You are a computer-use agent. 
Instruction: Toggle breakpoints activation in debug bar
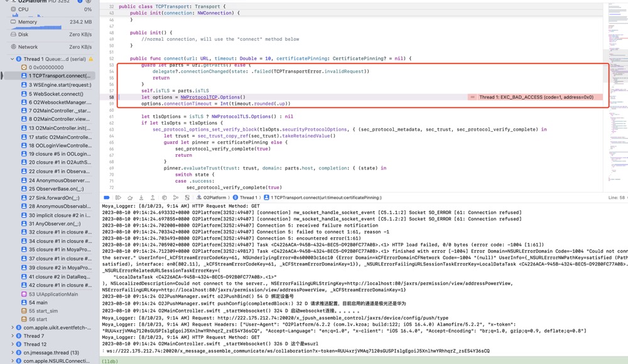pyautogui.click(x=107, y=198)
